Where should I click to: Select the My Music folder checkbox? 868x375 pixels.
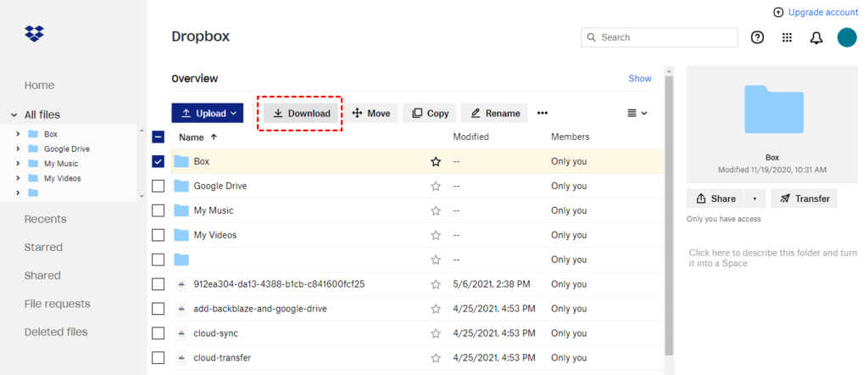click(x=158, y=210)
